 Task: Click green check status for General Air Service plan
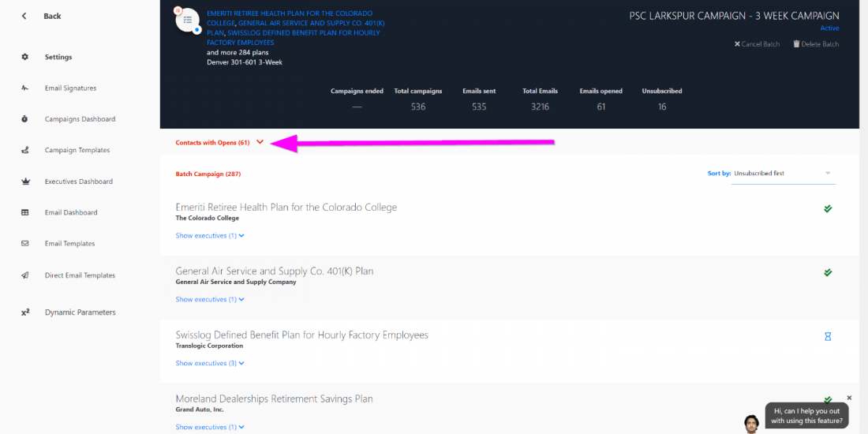click(x=828, y=272)
